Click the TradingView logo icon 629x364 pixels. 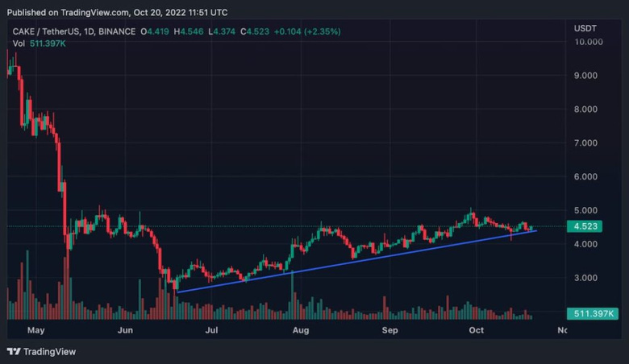click(x=14, y=351)
